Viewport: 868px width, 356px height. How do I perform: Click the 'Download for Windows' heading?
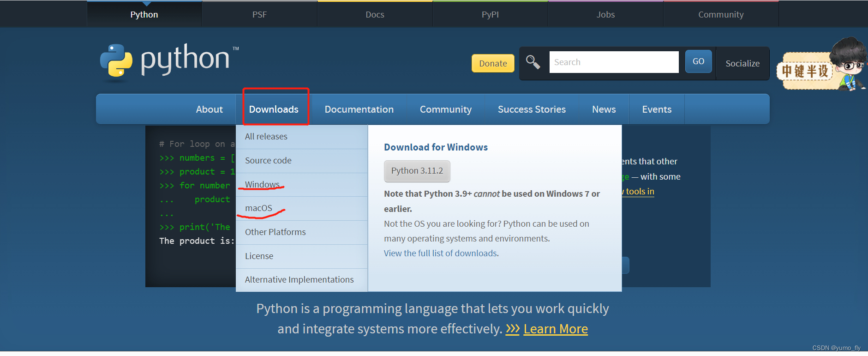[436, 147]
